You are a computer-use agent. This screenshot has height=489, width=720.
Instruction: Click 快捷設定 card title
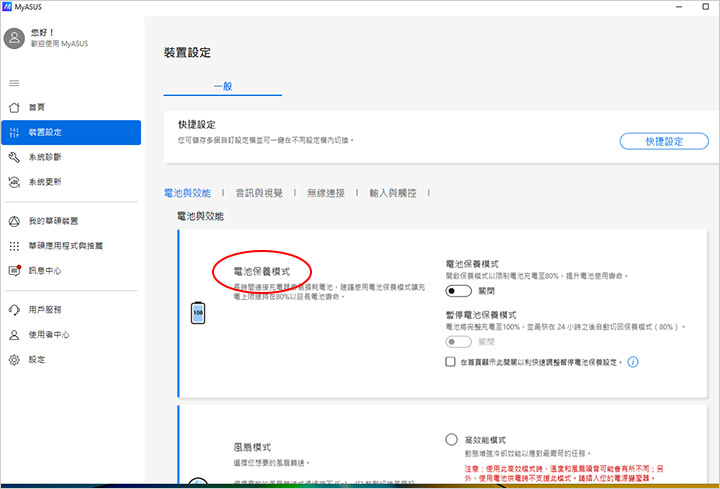point(197,124)
